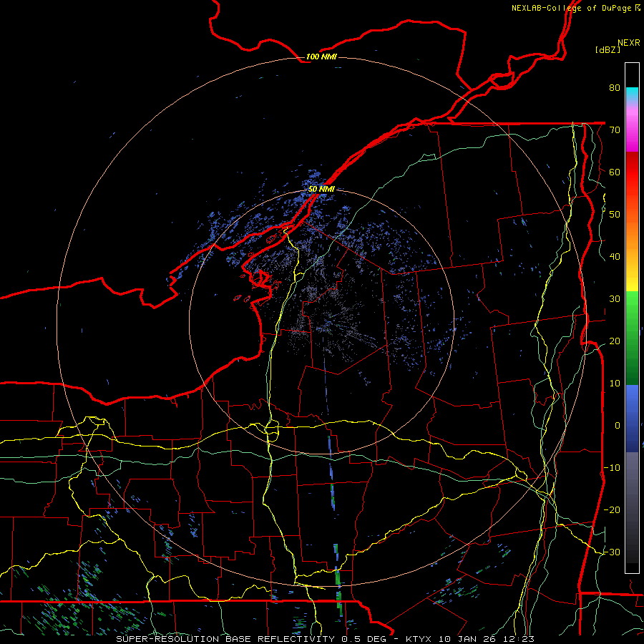The width and height of the screenshot is (644, 644).
Task: Click the -20 value on the dBZ scale
Action: pyautogui.click(x=612, y=509)
